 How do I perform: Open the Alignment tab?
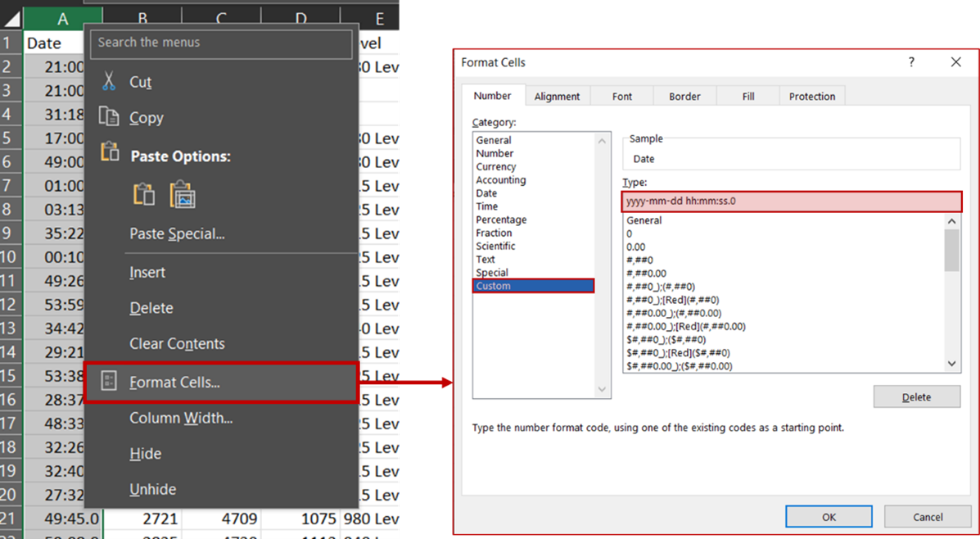pos(558,96)
